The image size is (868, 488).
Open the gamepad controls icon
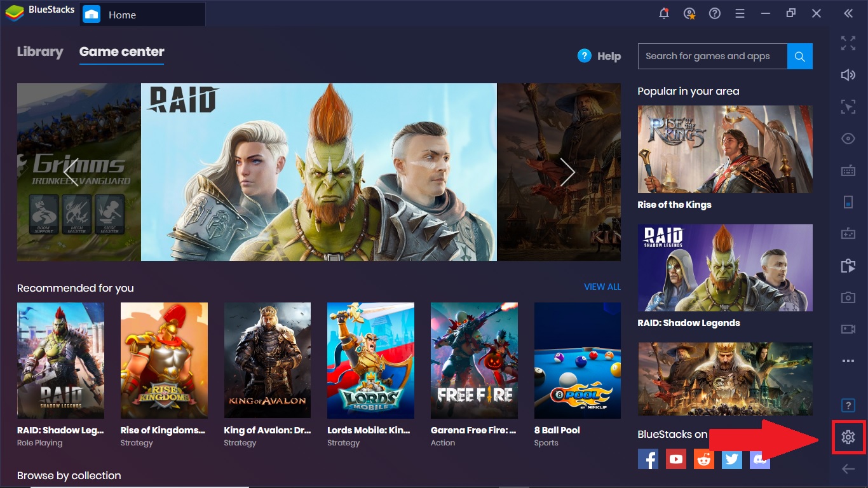(x=848, y=234)
